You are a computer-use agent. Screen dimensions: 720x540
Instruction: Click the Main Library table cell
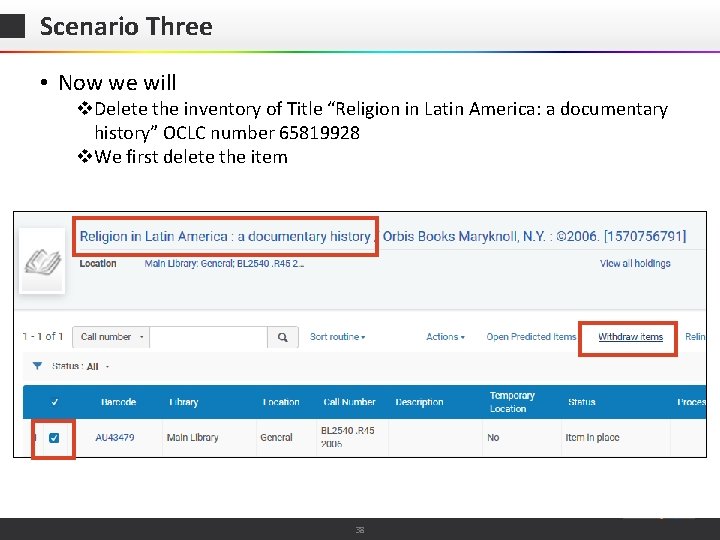pos(192,438)
